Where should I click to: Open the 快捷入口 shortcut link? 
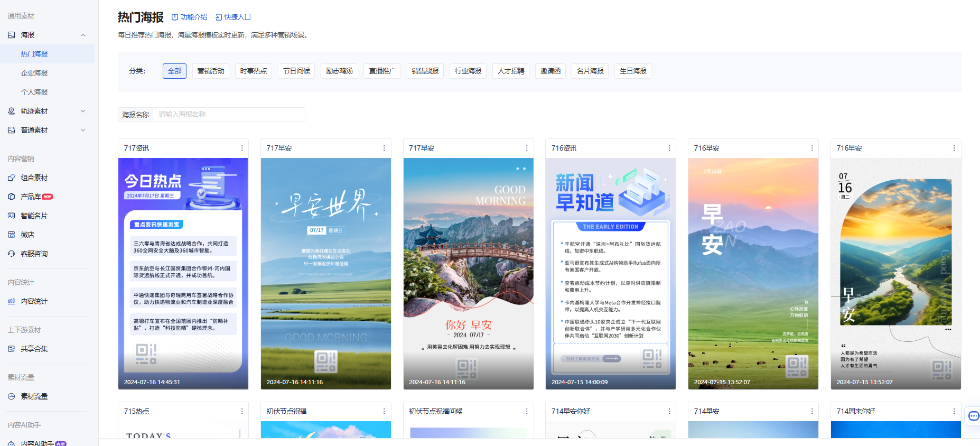(233, 17)
